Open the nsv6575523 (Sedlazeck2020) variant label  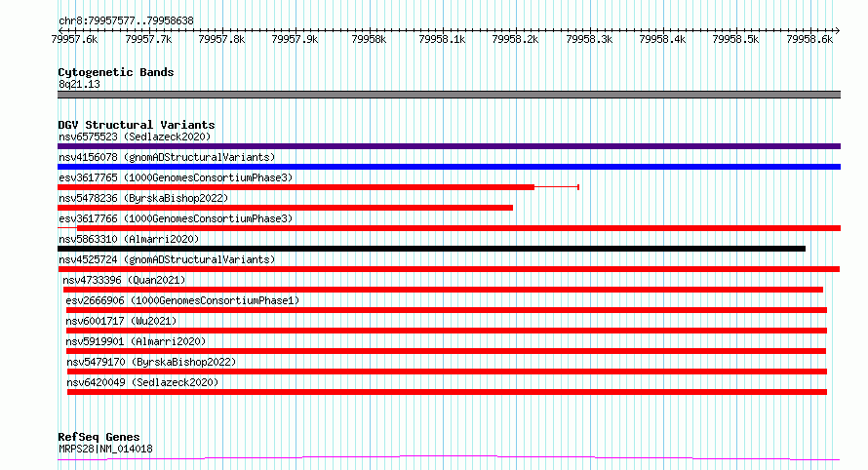[135, 137]
